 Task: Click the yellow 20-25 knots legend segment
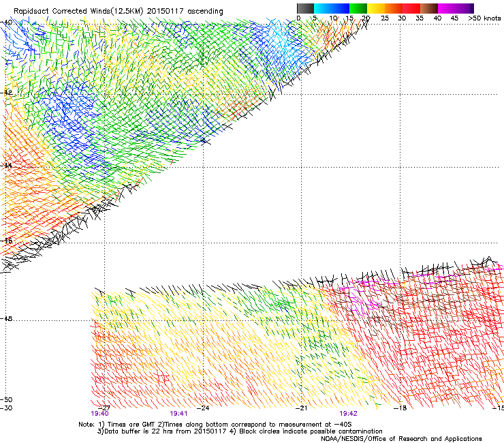tap(376, 8)
